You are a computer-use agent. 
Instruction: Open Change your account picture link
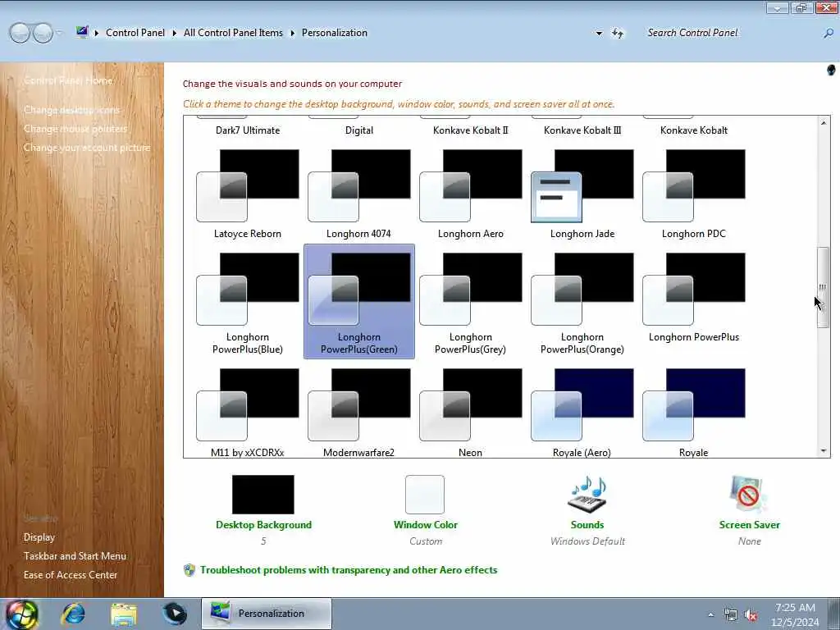(87, 148)
